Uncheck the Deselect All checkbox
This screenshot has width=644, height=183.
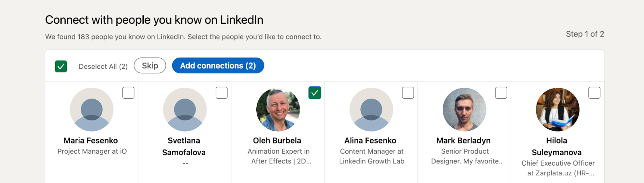[x=61, y=66]
